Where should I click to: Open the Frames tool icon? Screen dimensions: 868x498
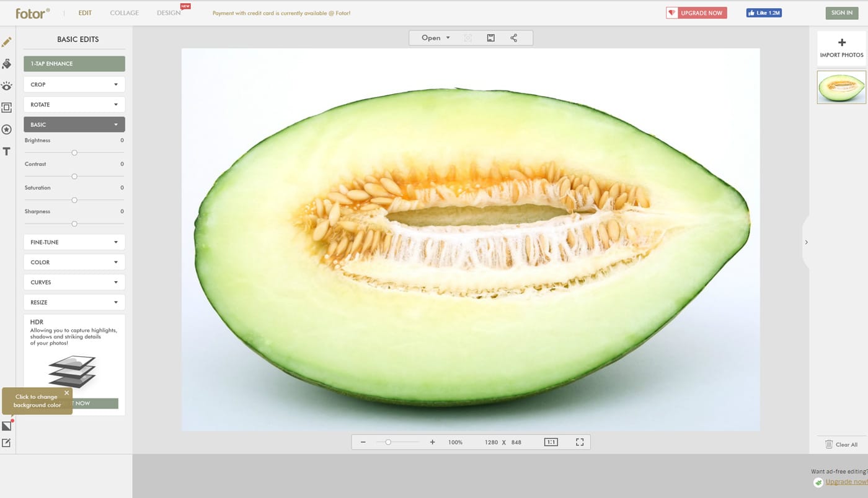tap(7, 108)
